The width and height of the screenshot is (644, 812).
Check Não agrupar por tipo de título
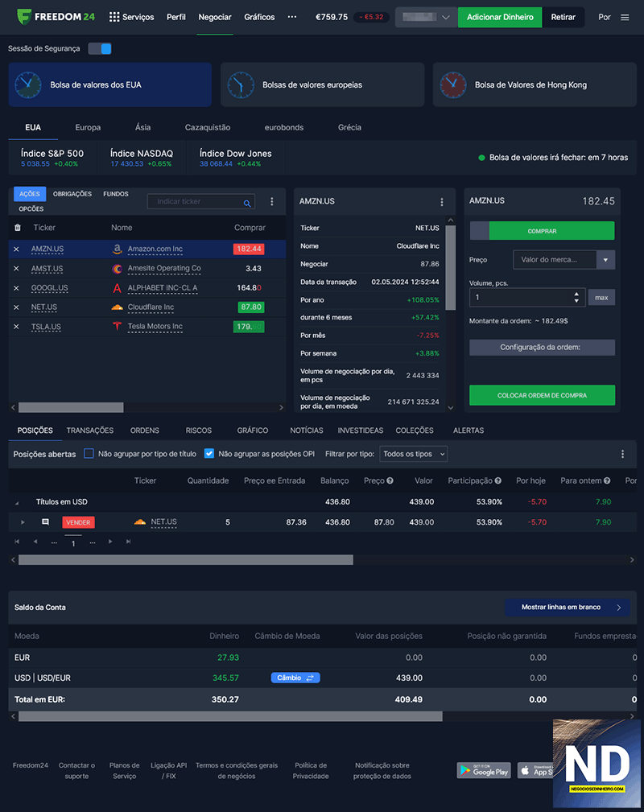[x=89, y=454]
